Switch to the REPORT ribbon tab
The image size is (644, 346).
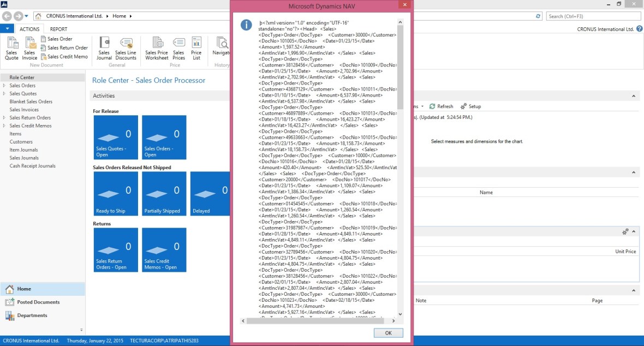(x=58, y=29)
